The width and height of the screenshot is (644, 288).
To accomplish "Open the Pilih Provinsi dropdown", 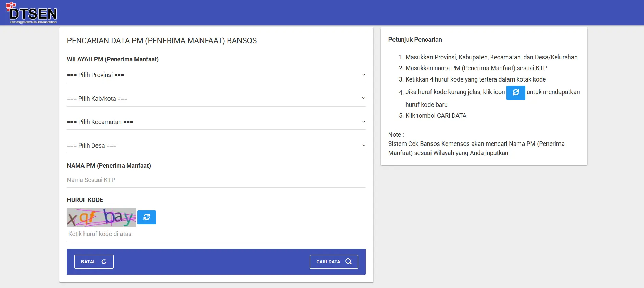I will coord(216,75).
